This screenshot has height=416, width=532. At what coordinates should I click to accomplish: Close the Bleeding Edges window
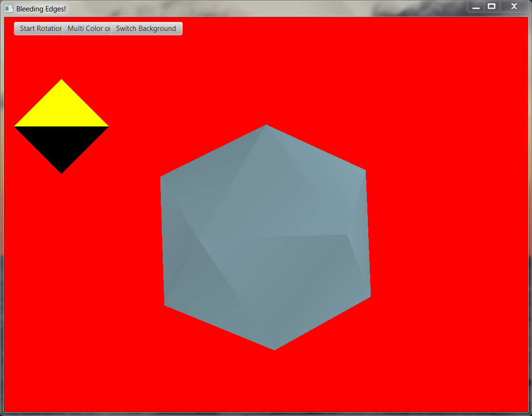514,7
